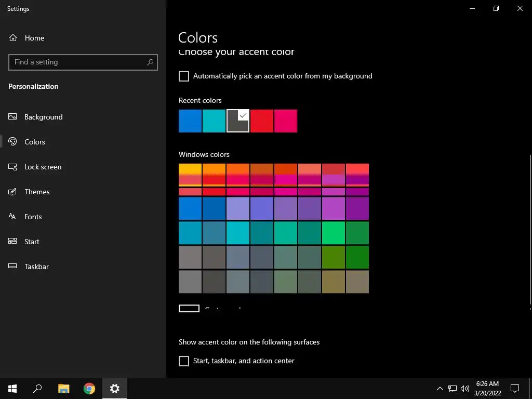
Task: Focus the Find a setting search field
Action: point(83,62)
